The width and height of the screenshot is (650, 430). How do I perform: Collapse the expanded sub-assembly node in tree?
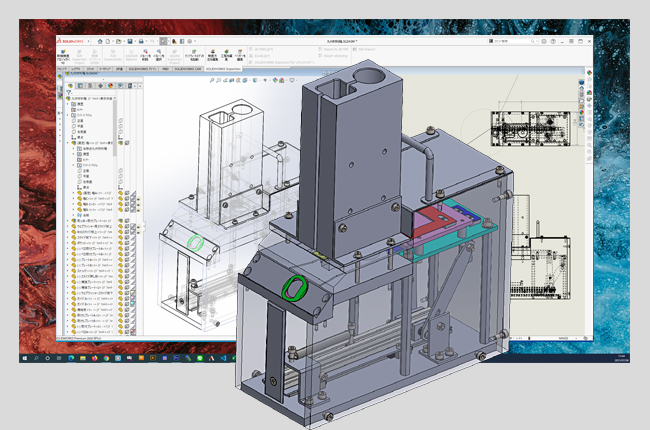(67, 143)
